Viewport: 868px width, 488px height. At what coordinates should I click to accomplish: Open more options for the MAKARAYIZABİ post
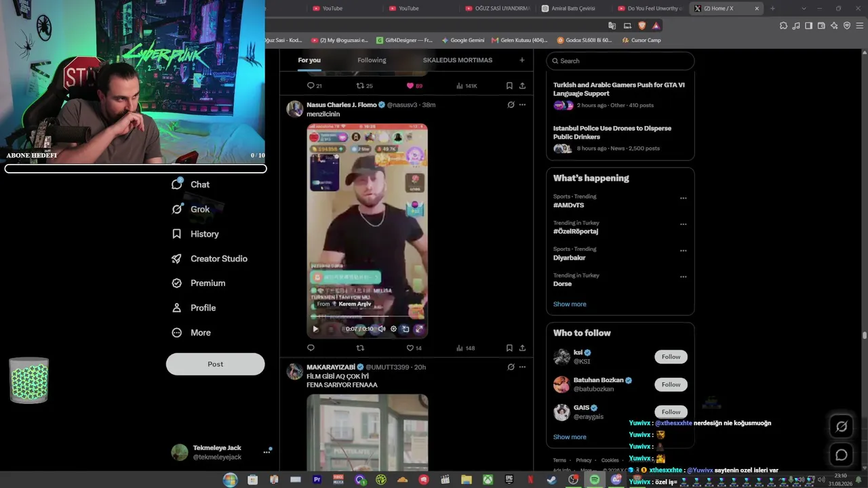(x=522, y=367)
